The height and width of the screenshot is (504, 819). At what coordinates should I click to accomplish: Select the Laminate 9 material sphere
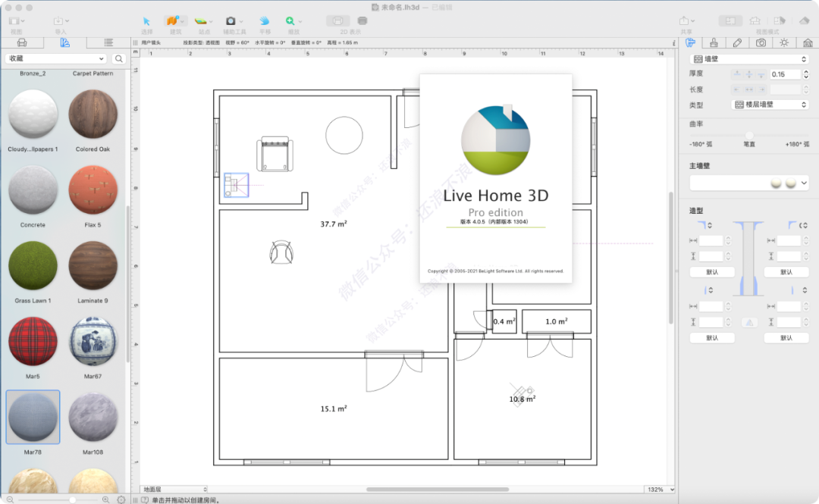pyautogui.click(x=93, y=266)
